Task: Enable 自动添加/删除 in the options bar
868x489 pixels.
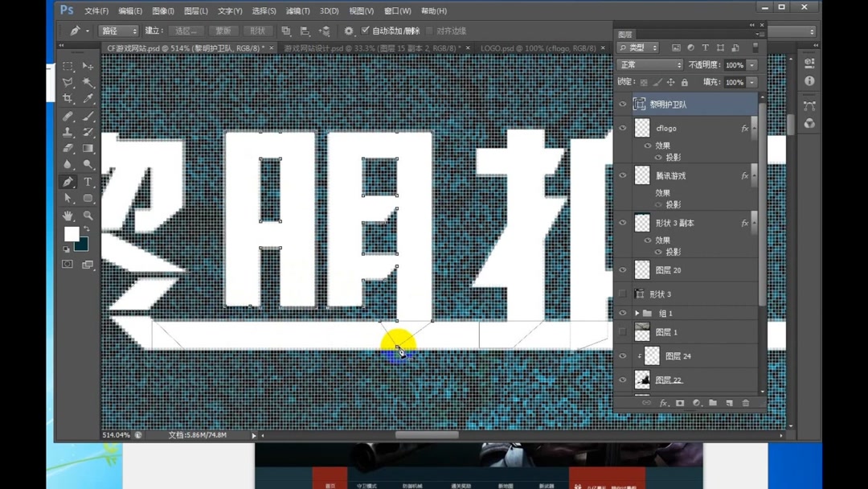Action: coord(366,31)
